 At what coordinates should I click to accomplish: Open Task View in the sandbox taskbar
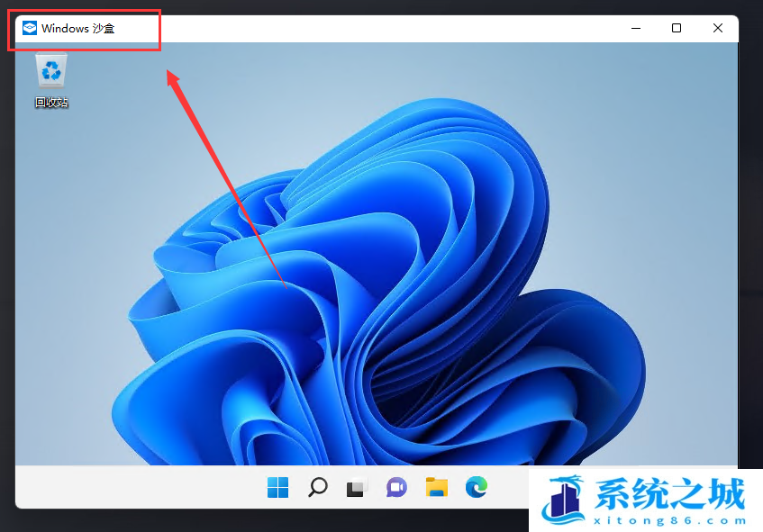(357, 488)
